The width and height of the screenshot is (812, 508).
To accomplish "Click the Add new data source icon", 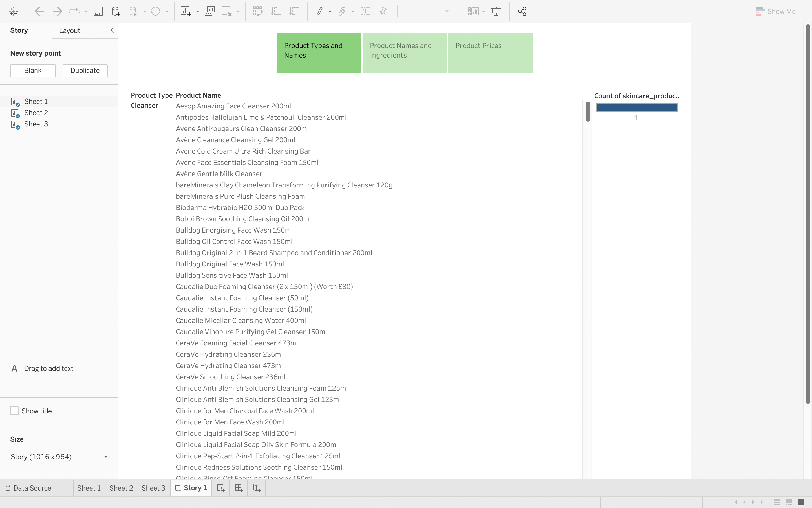I will click(116, 11).
